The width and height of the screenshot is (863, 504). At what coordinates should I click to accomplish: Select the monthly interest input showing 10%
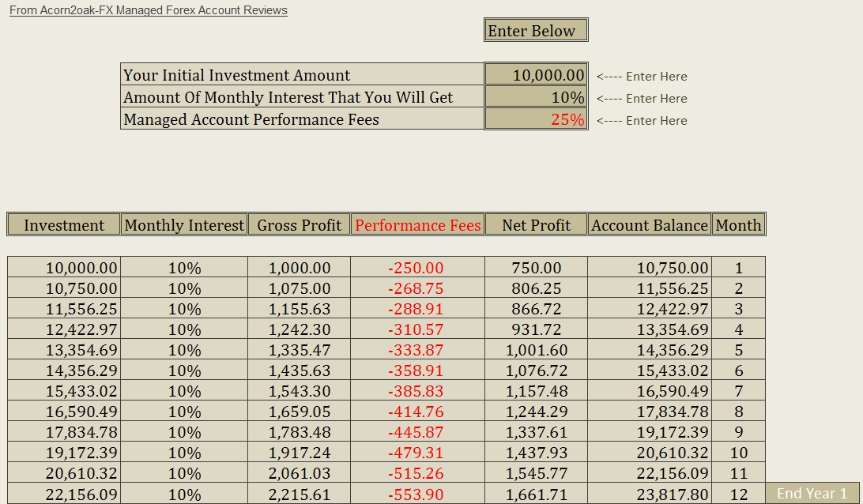[x=536, y=97]
